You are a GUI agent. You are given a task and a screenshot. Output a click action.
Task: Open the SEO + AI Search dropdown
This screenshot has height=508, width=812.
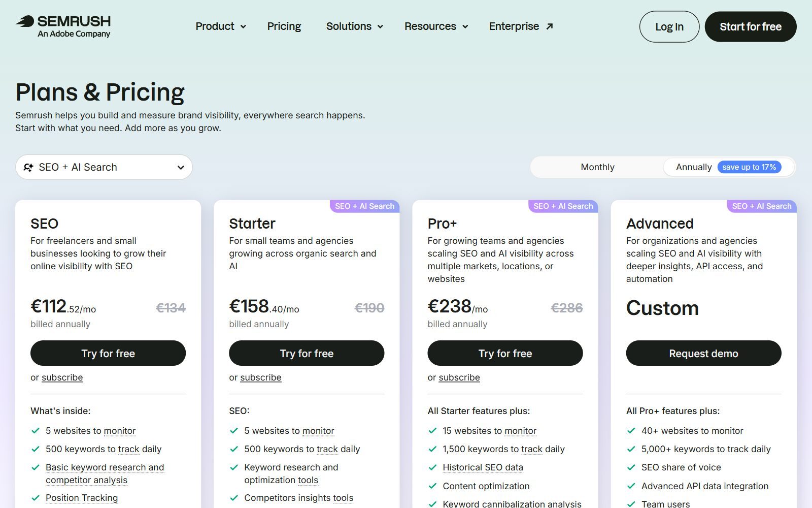(104, 167)
